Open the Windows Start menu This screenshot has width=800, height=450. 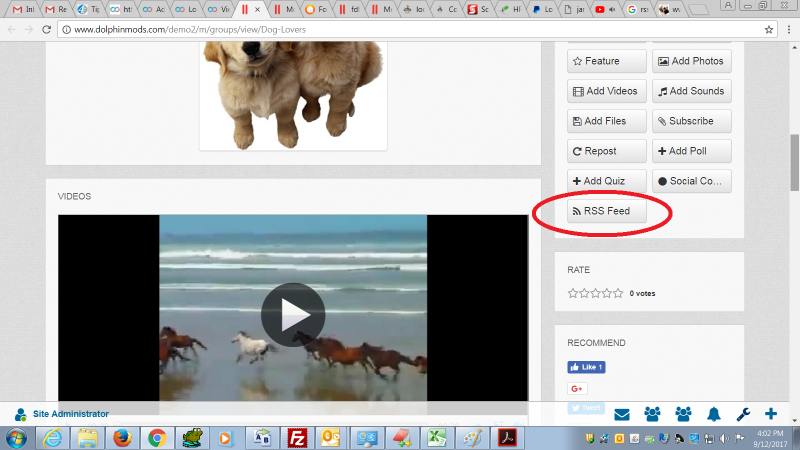(x=16, y=438)
